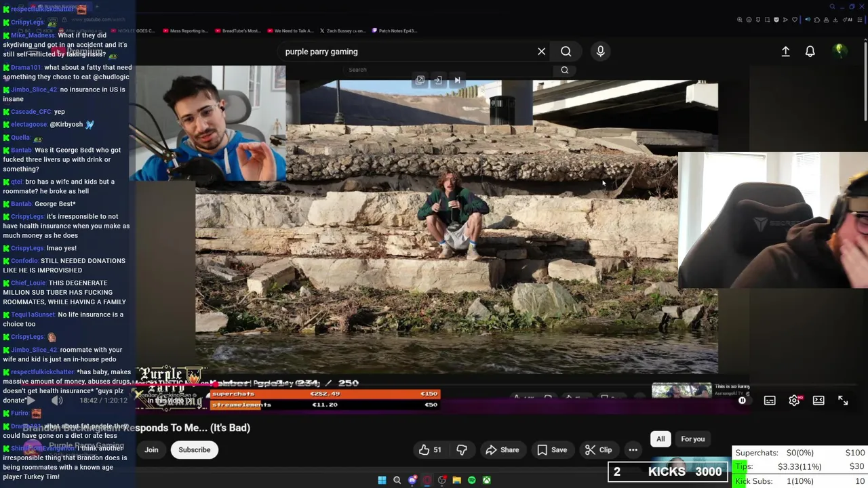The width and height of the screenshot is (868, 488).
Task: Click the browser title bar search icon
Action: 832,7
